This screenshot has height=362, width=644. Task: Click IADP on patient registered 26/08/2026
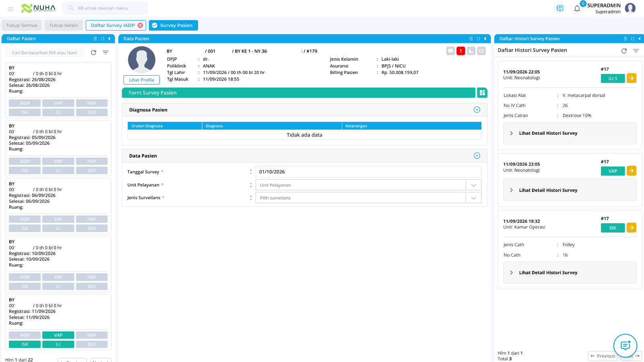[25, 103]
